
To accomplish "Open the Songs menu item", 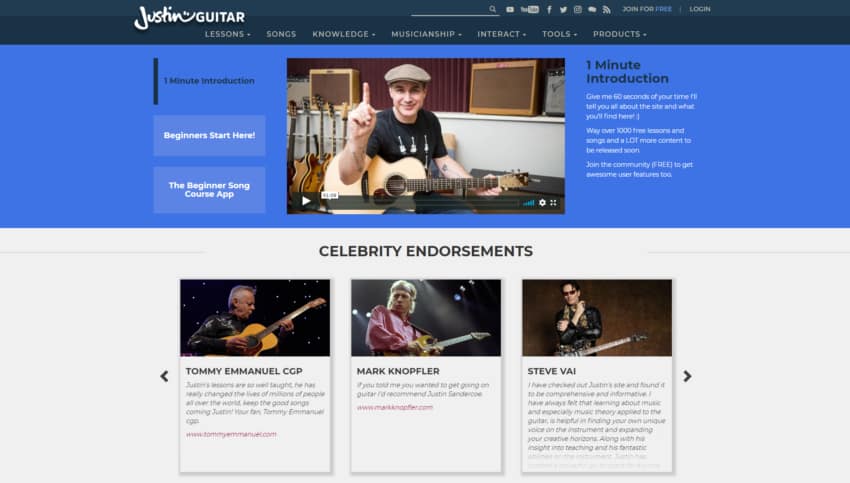I will (x=281, y=34).
